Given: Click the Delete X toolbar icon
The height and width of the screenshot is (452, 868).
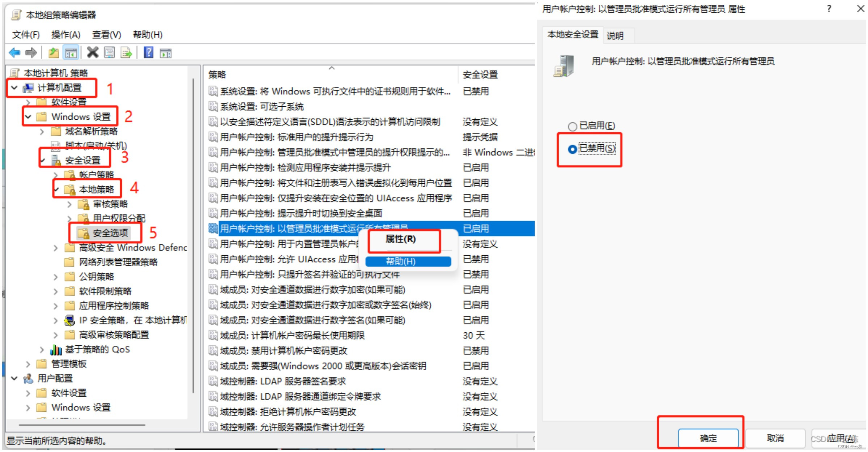Looking at the screenshot, I should [x=93, y=53].
